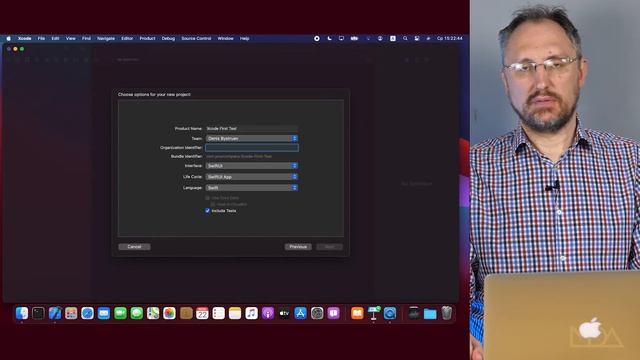Open Finder from the Dock
The width and height of the screenshot is (640, 360).
point(22,313)
